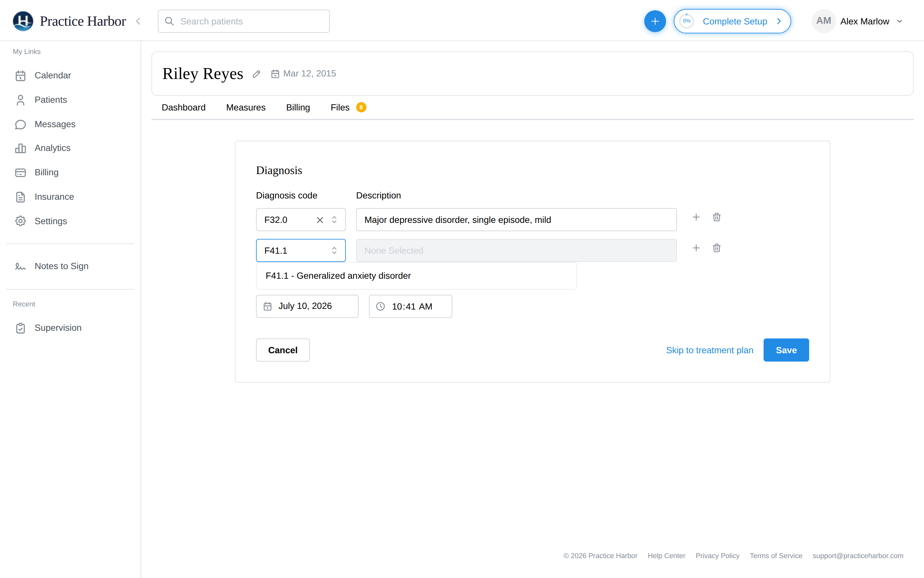Viewport: 924px width, 578px height.
Task: Click the F41.1 diagnosis code field
Action: coord(301,250)
